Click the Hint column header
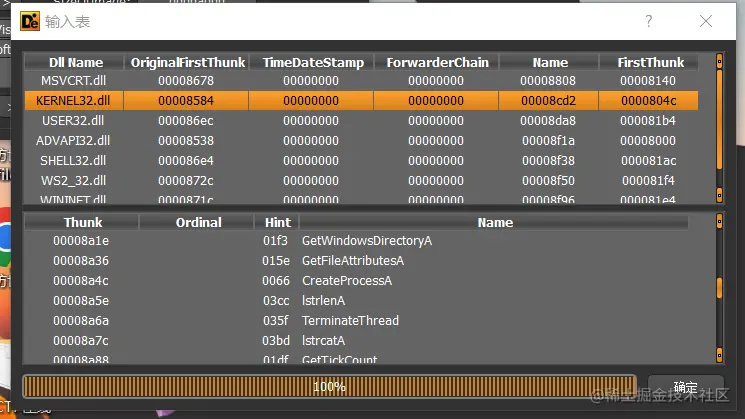The image size is (745, 419). (x=277, y=222)
